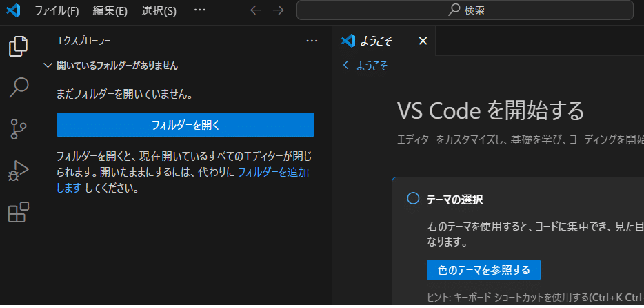The image size is (644, 308).
Task: Click the テーマの選択 step title
Action: click(455, 200)
